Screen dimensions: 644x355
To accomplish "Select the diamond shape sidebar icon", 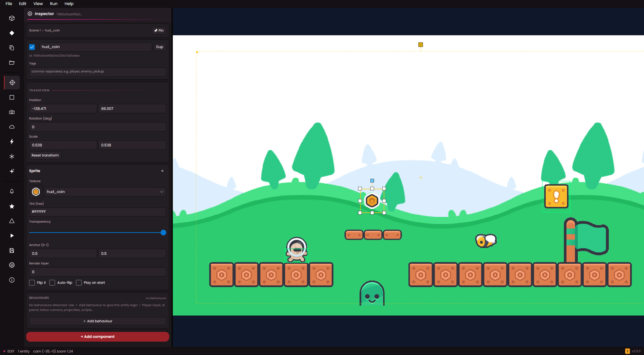I will [12, 33].
